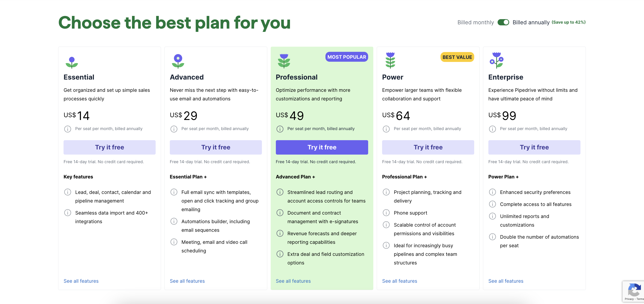
Task: Open See all features under the Power plan
Action: [399, 281]
